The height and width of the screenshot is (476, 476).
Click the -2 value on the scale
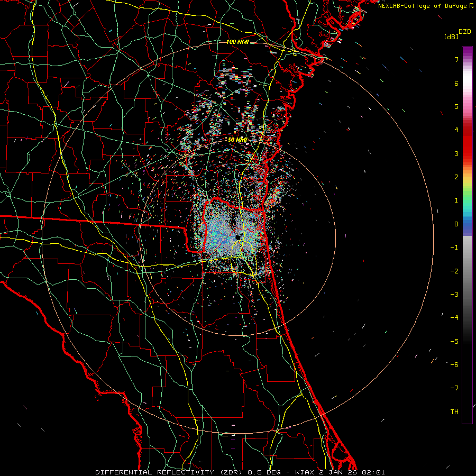tap(454, 271)
